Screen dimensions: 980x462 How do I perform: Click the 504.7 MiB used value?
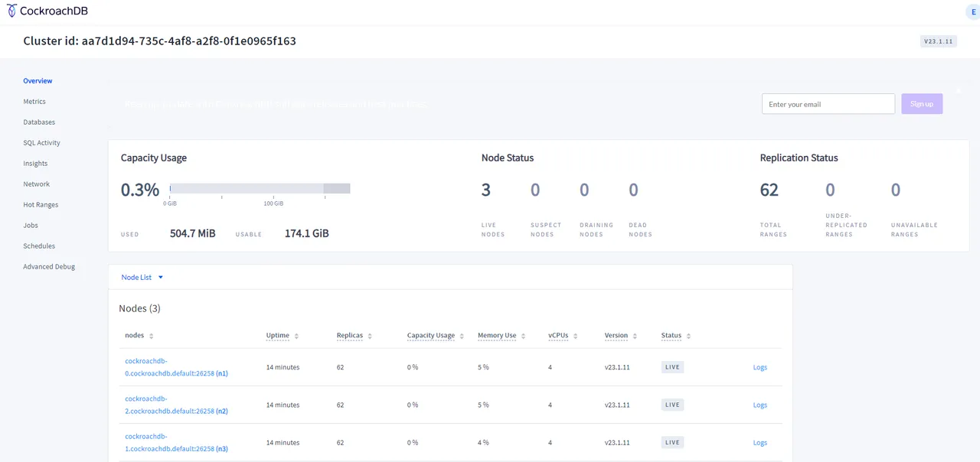point(192,233)
